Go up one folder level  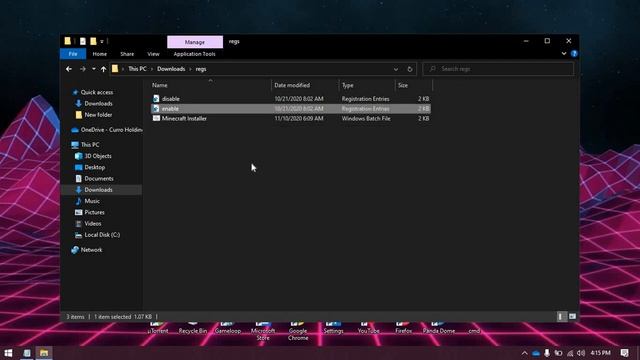[103, 69]
